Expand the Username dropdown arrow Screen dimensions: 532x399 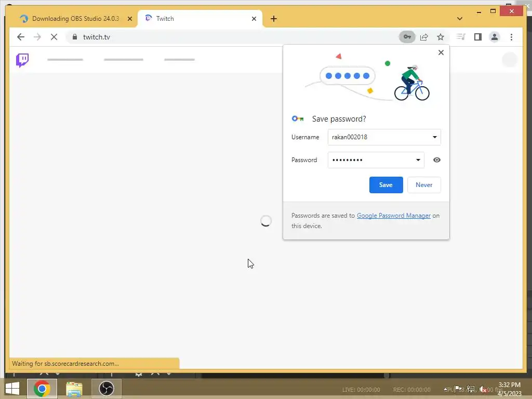click(x=435, y=137)
